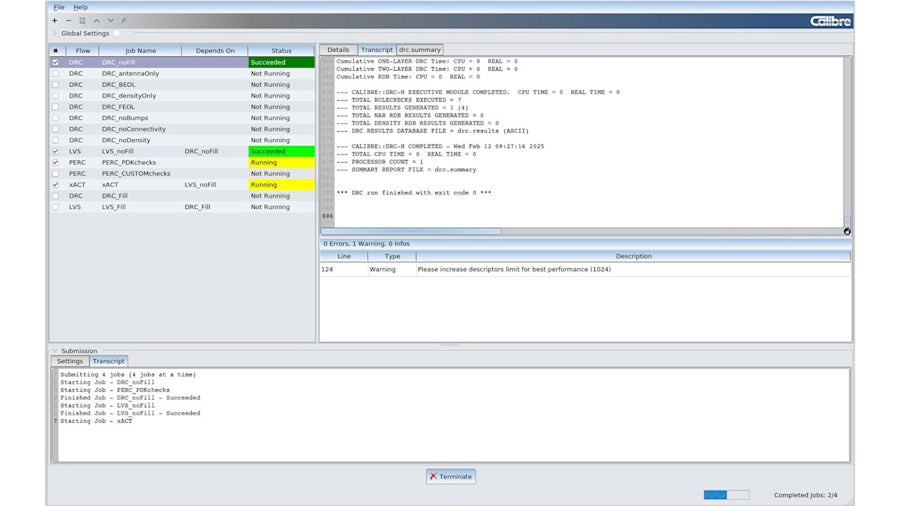This screenshot has width=900, height=506.
Task: Click the Type column header
Action: click(x=392, y=256)
